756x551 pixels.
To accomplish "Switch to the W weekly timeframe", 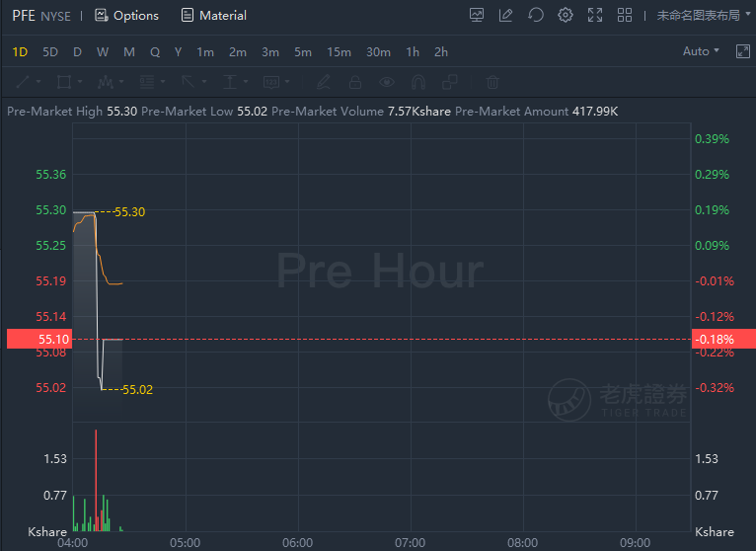I will pyautogui.click(x=103, y=52).
